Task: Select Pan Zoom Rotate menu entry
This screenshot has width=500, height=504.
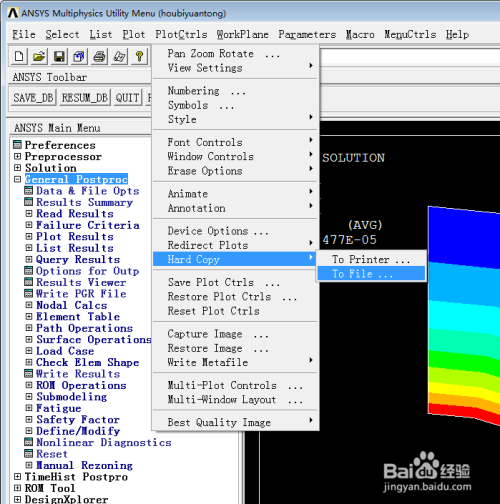Action: click(x=235, y=53)
